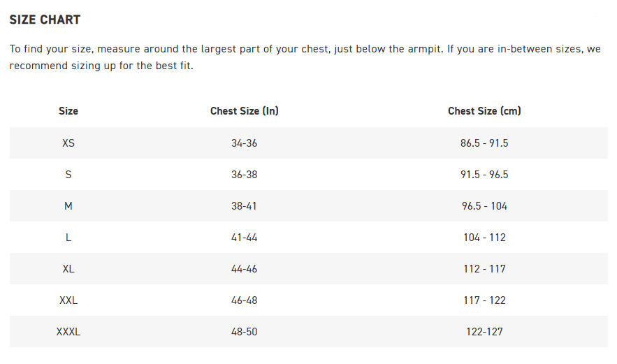Viewport: 617px width, 364px height.
Task: Select the XXL size cell
Action: [x=68, y=300]
